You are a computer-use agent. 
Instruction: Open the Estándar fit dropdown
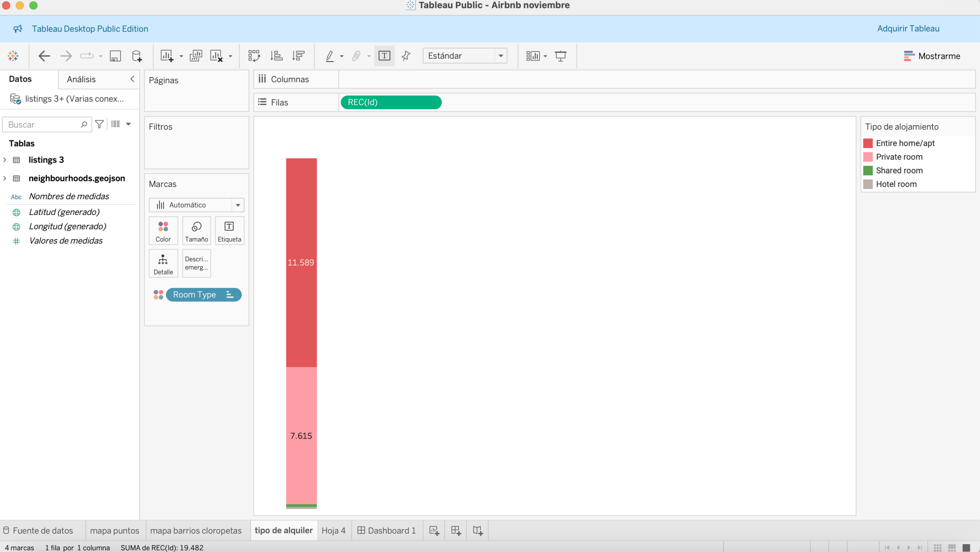tap(500, 56)
